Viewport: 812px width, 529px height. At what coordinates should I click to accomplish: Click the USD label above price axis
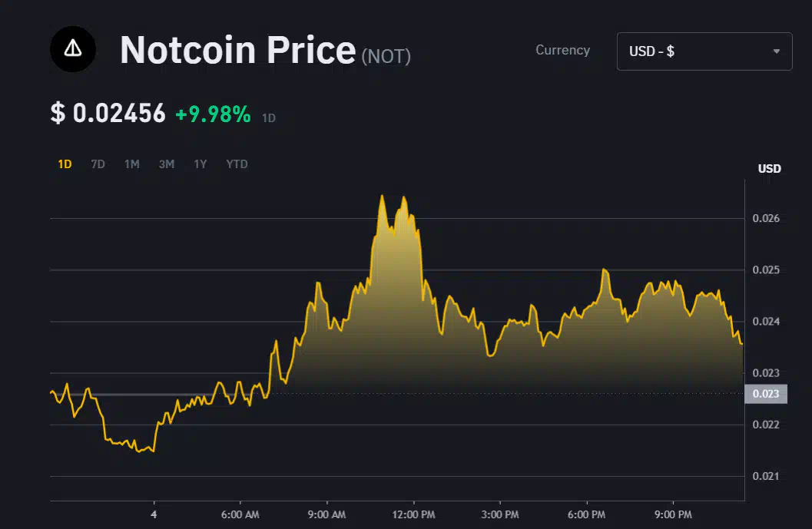pos(769,168)
